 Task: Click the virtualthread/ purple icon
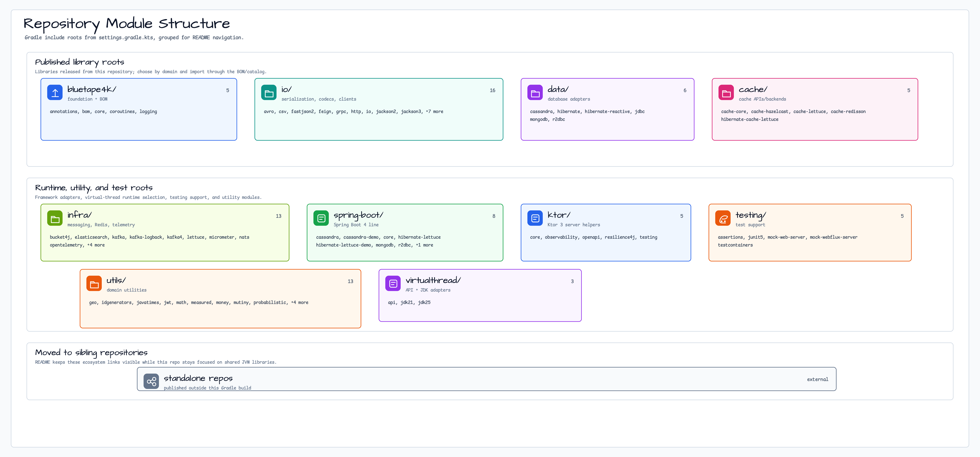[393, 284]
